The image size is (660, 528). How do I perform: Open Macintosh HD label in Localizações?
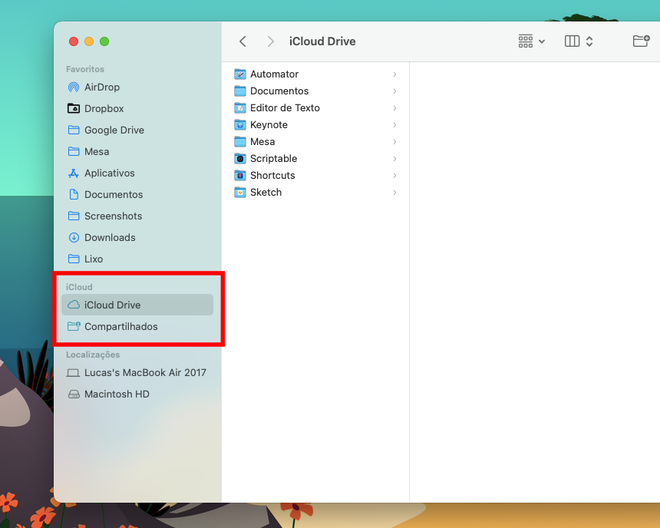(x=117, y=394)
